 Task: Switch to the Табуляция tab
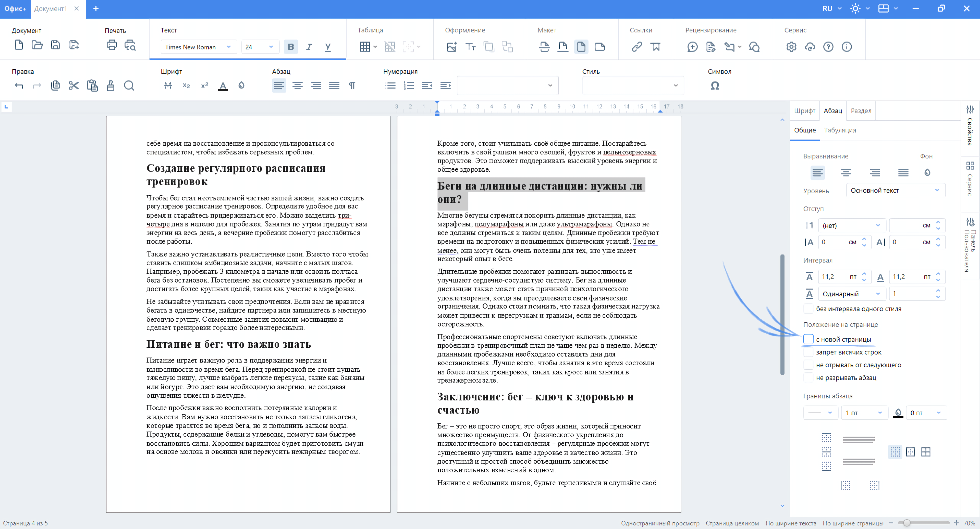(840, 130)
